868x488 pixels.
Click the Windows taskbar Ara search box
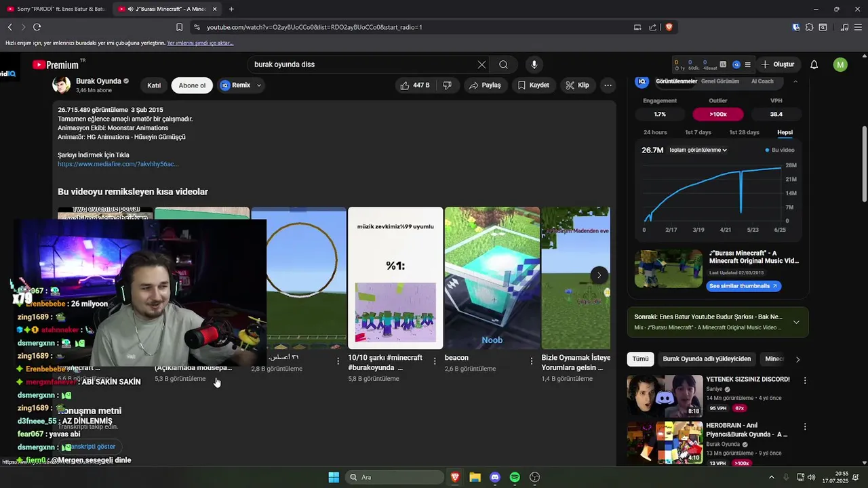click(x=393, y=477)
